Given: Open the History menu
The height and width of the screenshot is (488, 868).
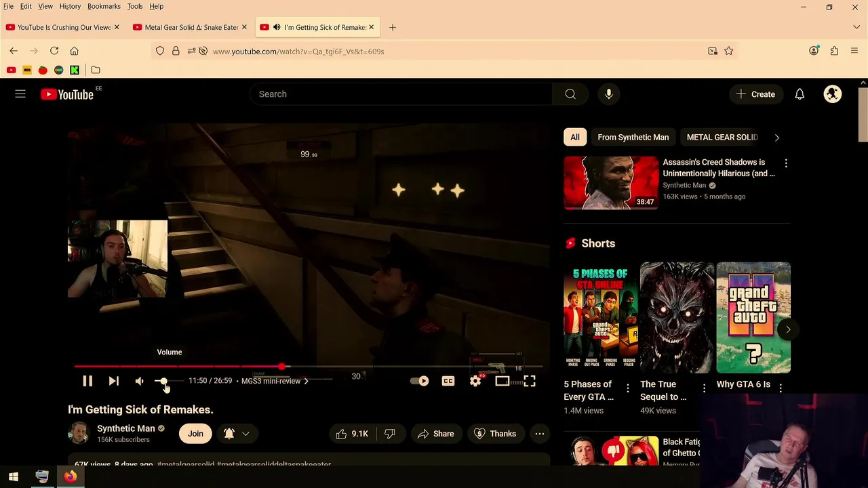Looking at the screenshot, I should pyautogui.click(x=70, y=6).
